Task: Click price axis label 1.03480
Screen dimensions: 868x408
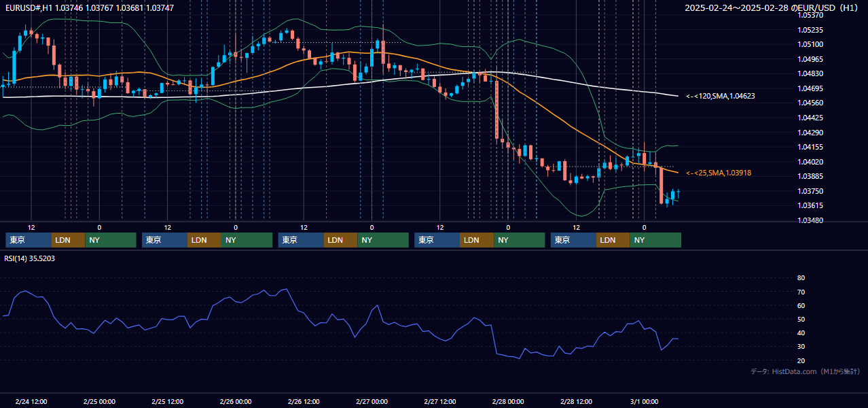Action: click(x=810, y=220)
